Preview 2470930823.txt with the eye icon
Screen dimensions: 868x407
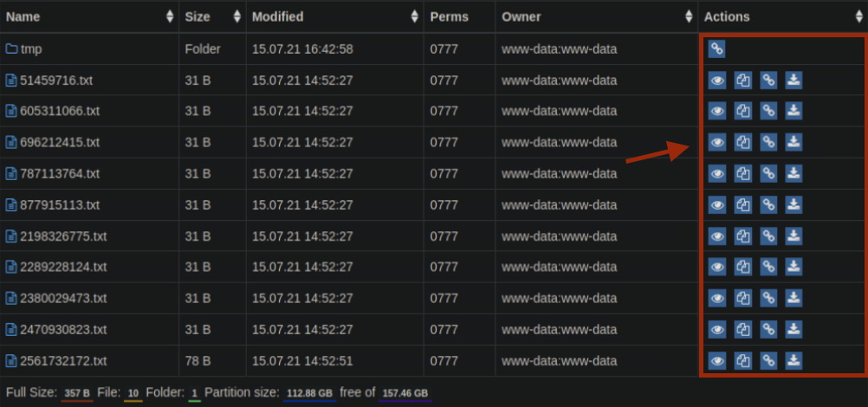(717, 329)
